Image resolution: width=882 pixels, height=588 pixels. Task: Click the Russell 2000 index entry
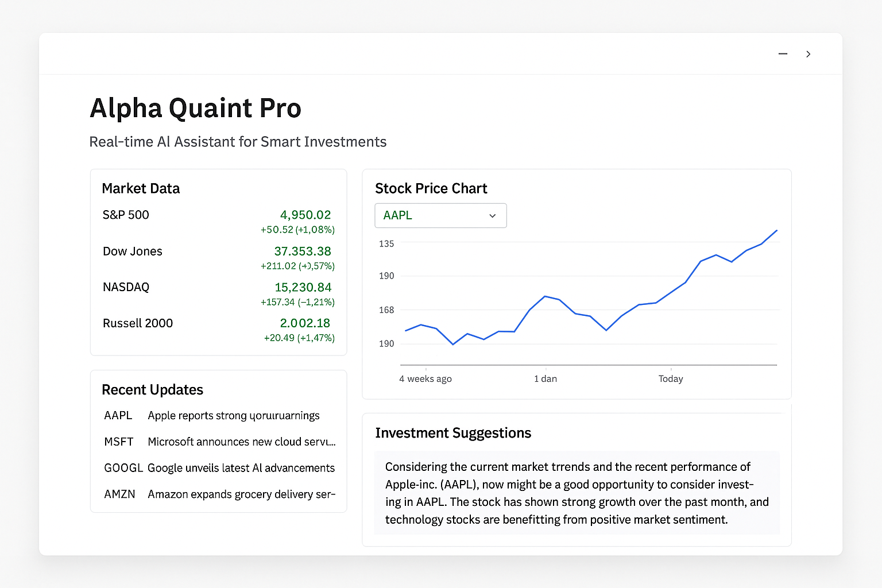pyautogui.click(x=138, y=323)
